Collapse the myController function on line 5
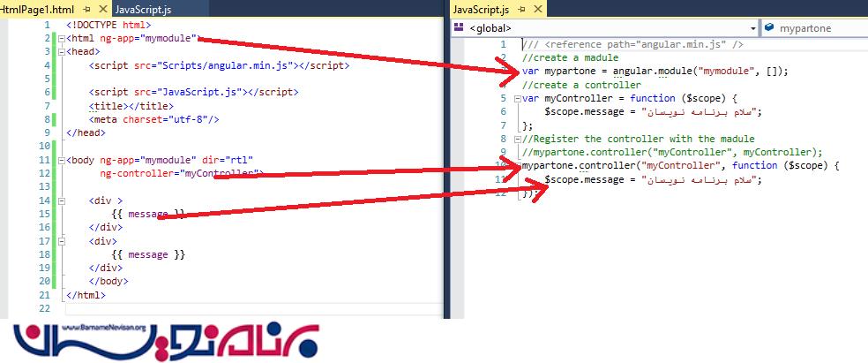This screenshot has width=868, height=363. [x=517, y=99]
